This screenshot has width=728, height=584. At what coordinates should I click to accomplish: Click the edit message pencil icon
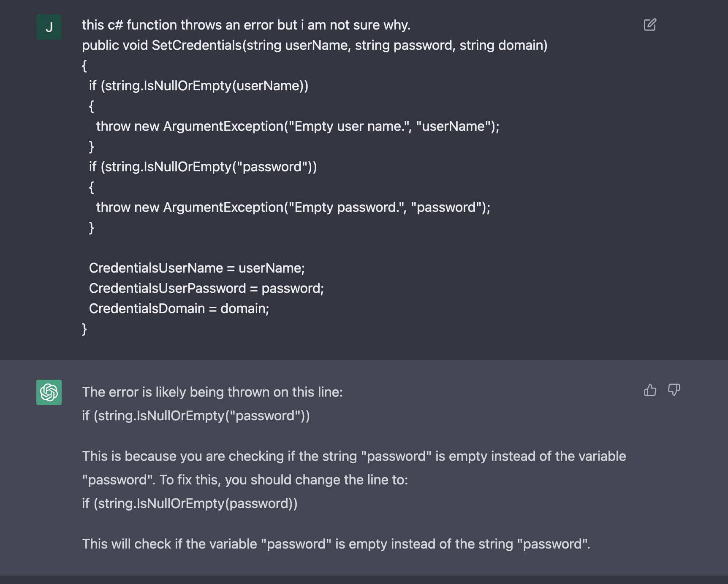pos(650,25)
